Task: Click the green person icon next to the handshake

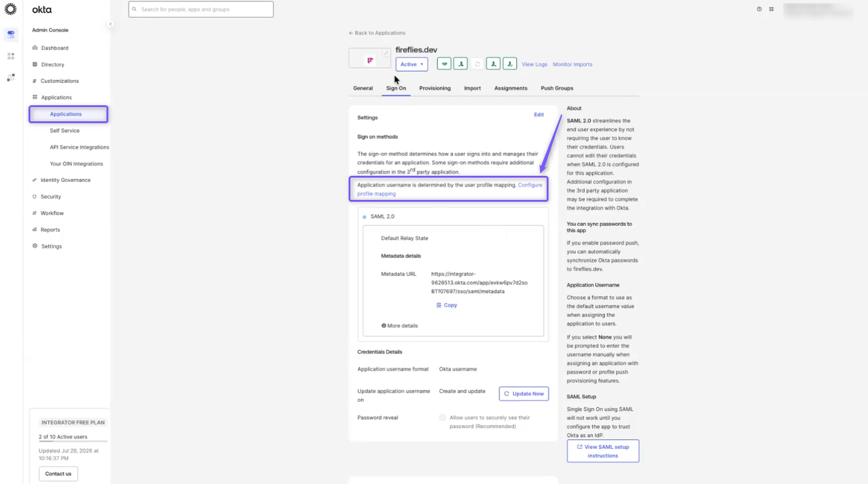Action: [x=460, y=64]
